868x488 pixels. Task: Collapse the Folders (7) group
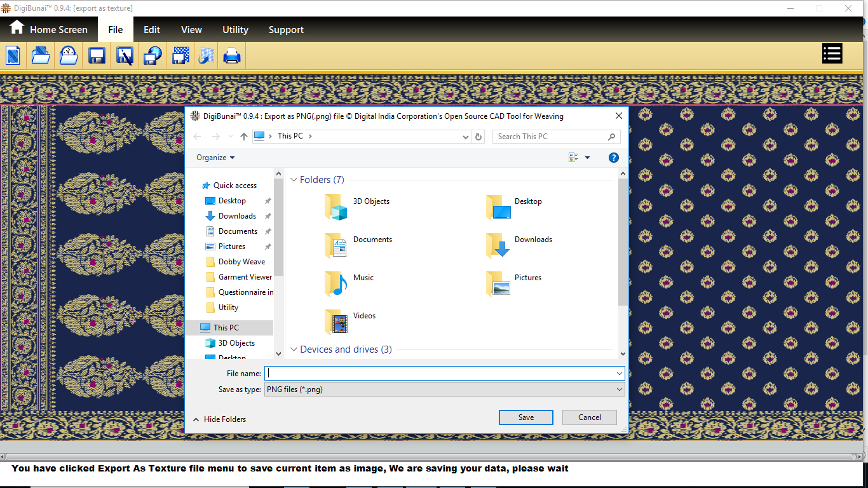tap(294, 180)
